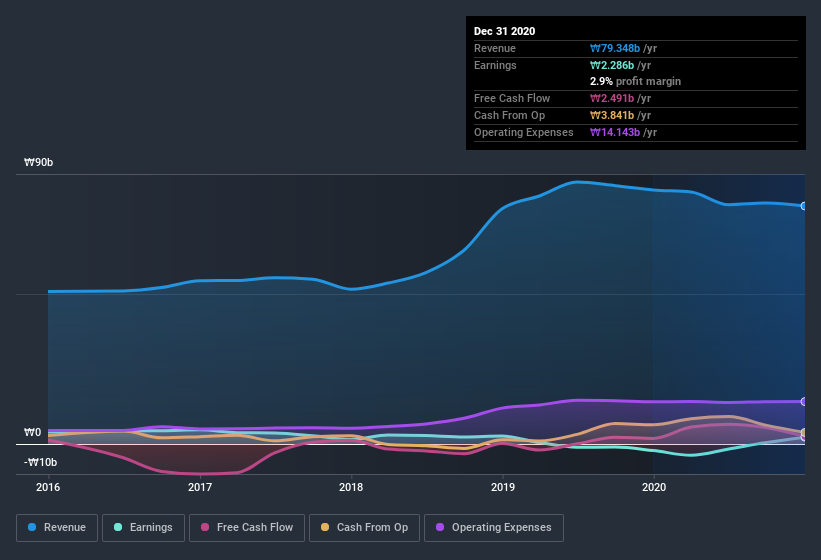The image size is (821, 560).
Task: Click the Cash From Op endpoint marker
Action: pyautogui.click(x=804, y=432)
